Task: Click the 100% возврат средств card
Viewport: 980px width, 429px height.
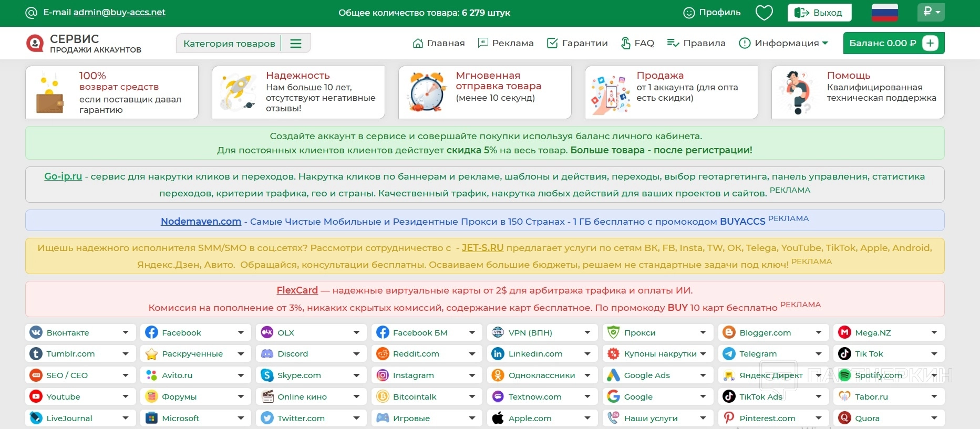Action: click(x=112, y=92)
